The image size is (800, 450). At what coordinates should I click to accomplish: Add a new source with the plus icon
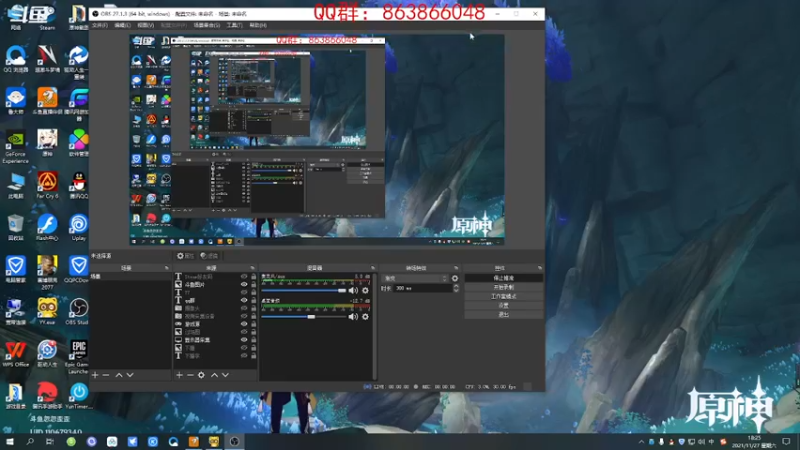[179, 375]
